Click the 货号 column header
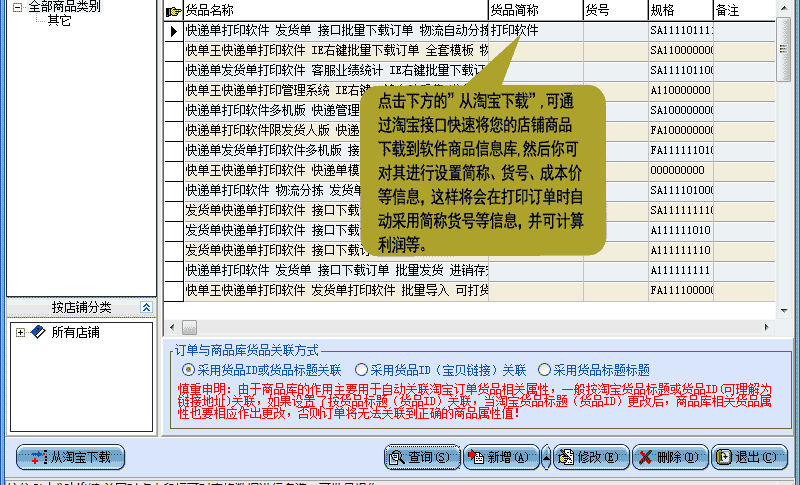 615,10
